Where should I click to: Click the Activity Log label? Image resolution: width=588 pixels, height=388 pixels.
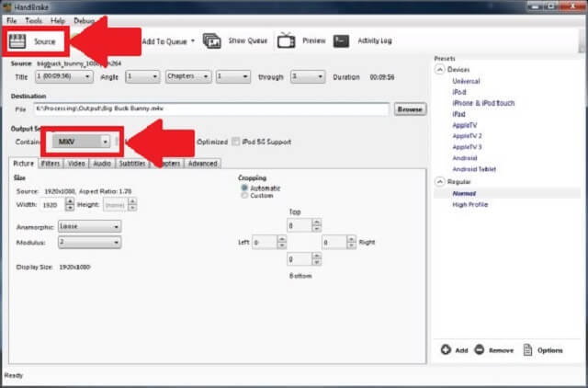[375, 40]
